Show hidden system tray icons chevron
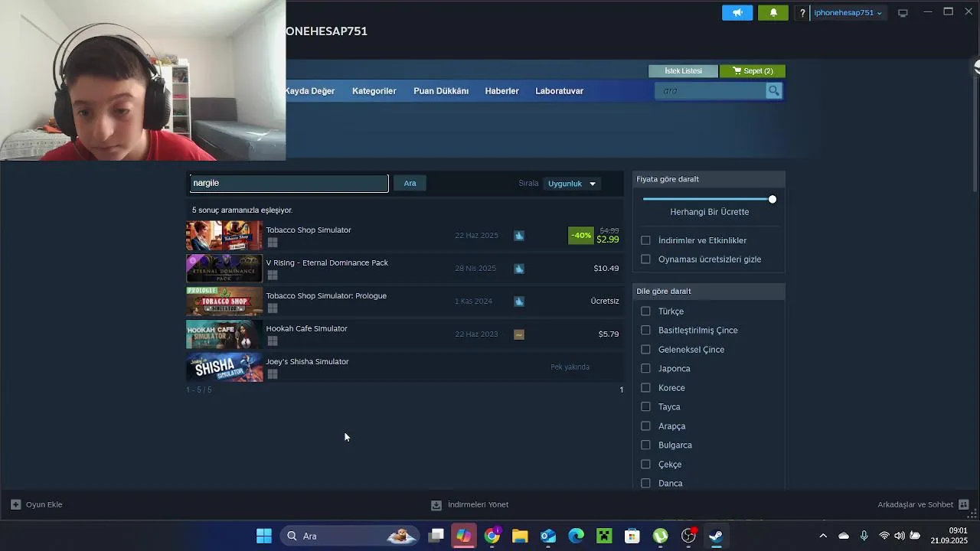Image resolution: width=980 pixels, height=551 pixels. tap(823, 536)
